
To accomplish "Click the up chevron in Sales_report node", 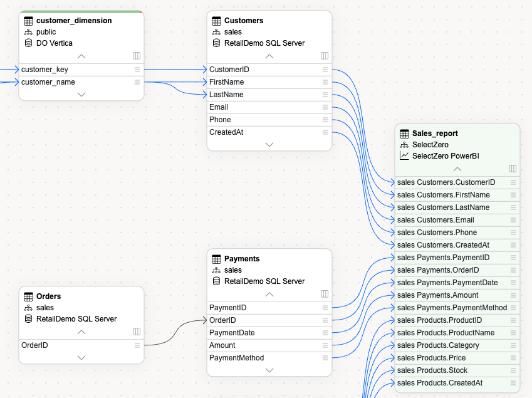I will pos(457,169).
